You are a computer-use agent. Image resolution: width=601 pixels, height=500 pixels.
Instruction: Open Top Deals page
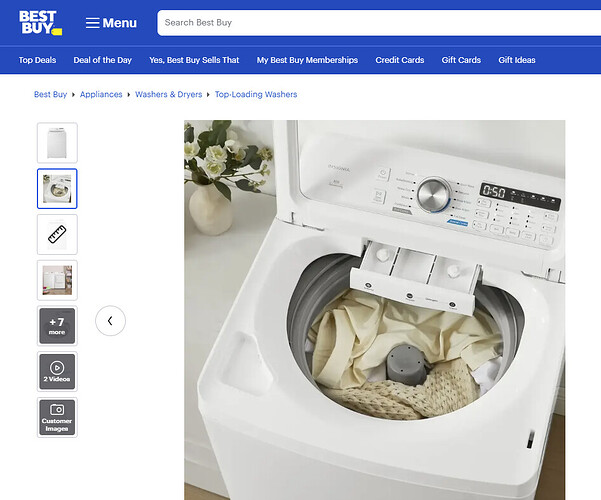point(37,60)
